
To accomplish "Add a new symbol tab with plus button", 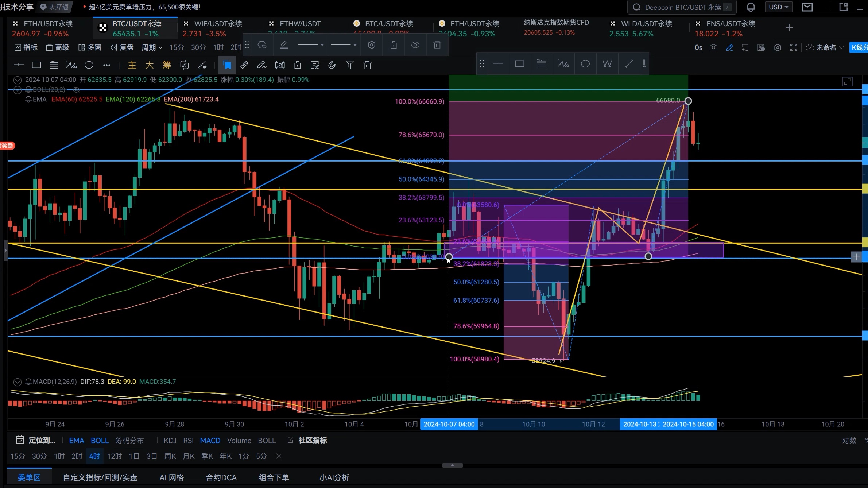I will point(789,28).
